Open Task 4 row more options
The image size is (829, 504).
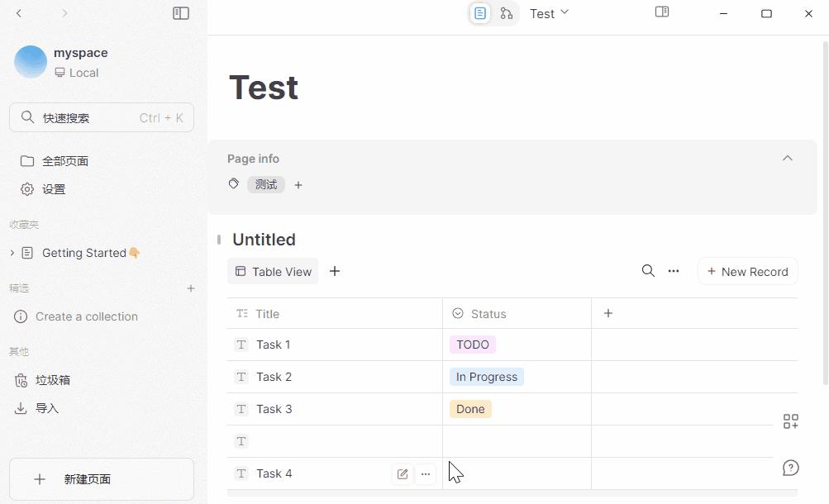click(426, 473)
